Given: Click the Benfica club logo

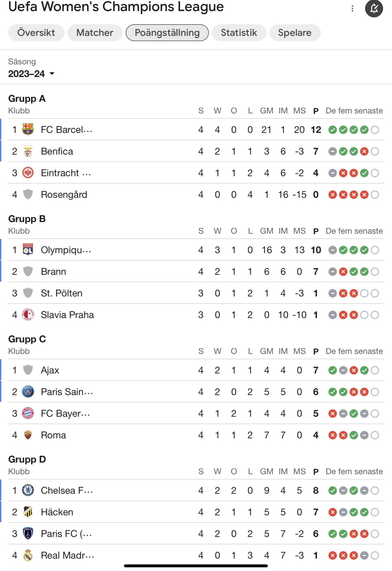Looking at the screenshot, I should tap(28, 151).
